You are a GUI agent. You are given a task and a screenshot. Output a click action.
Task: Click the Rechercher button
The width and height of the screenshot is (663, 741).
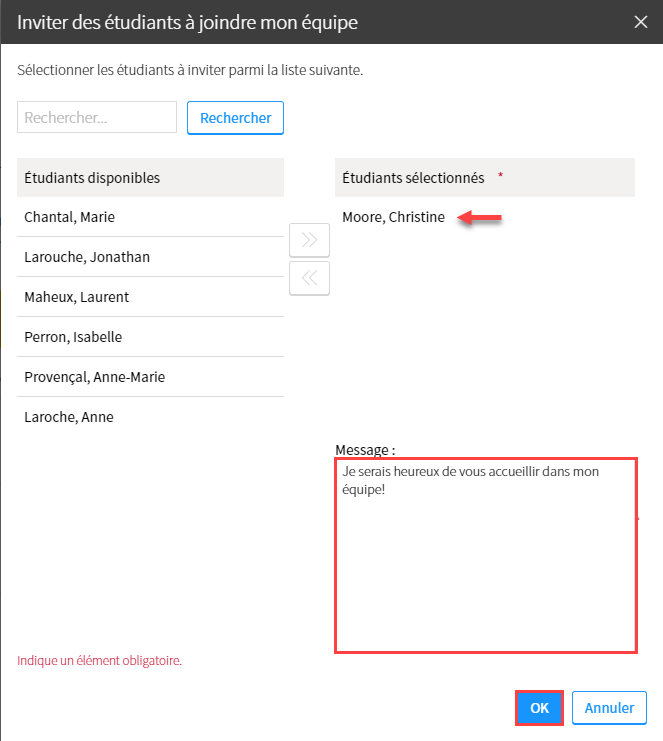[235, 118]
